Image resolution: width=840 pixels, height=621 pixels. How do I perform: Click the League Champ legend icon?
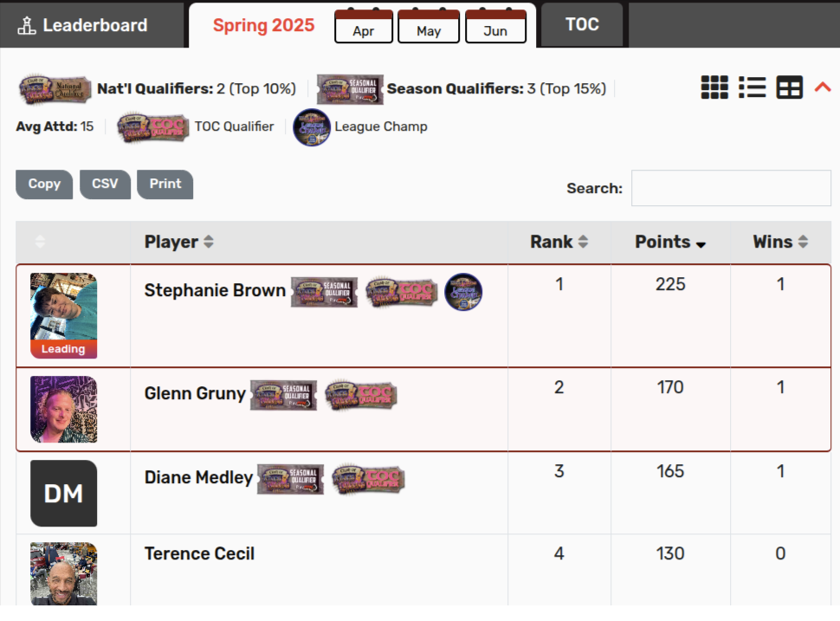point(312,127)
